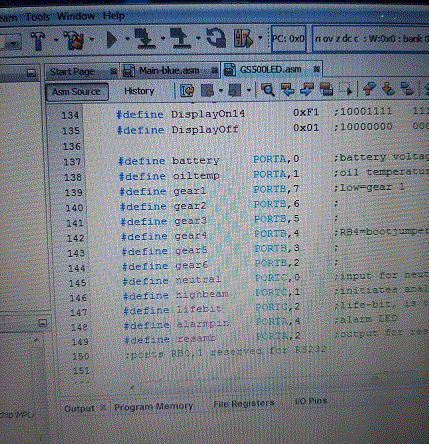Open dropdown beside the first editor icon
The width and height of the screenshot is (429, 444).
coord(221,90)
